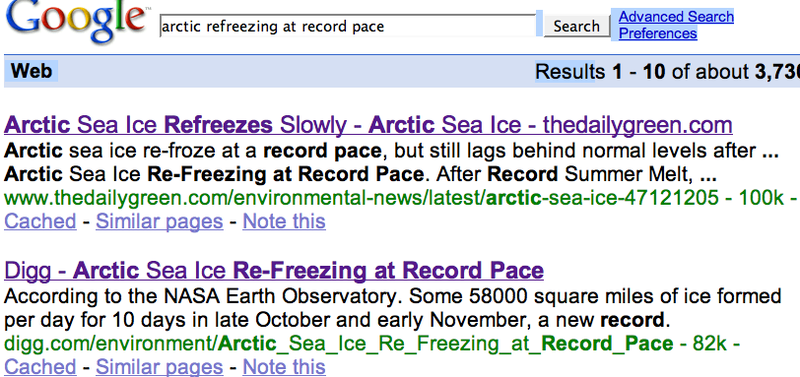
Task: Focus the search box containing 'arctic refreezing at record pace'
Action: pos(348,26)
